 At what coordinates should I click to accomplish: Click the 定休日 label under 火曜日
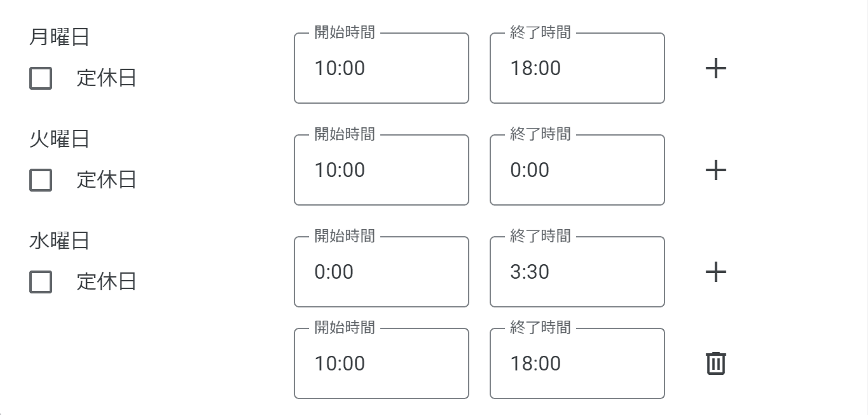pyautogui.click(x=106, y=180)
